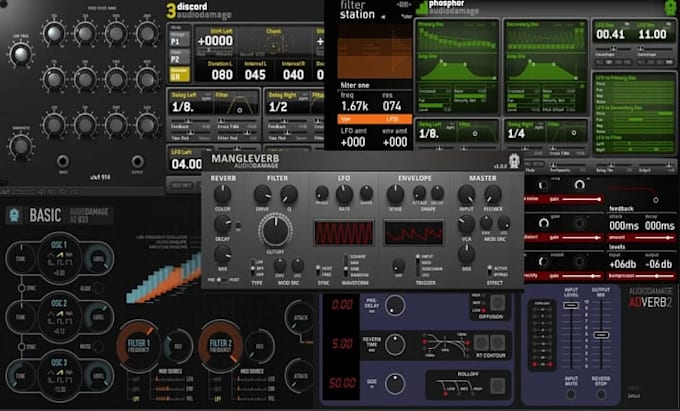Screen dimensions: 680x411
Task: Adjust the ADverb2 INPUT LEVEL fader
Action: pyautogui.click(x=571, y=305)
